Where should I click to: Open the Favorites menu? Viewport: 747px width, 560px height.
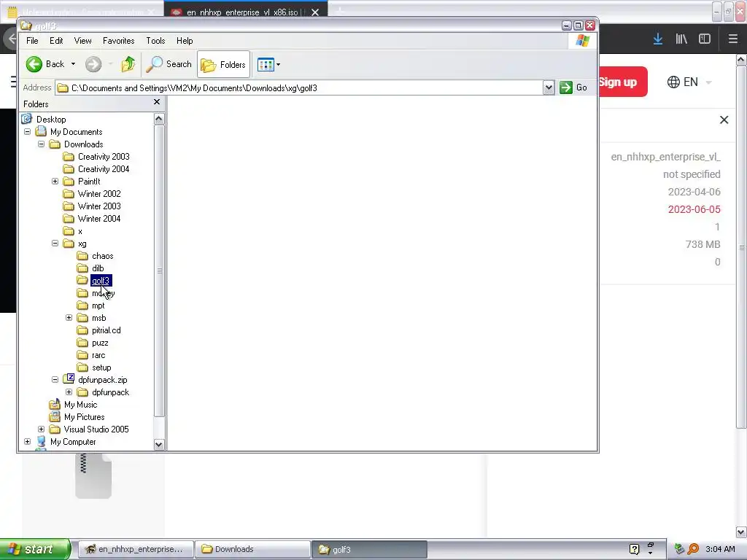pos(119,41)
